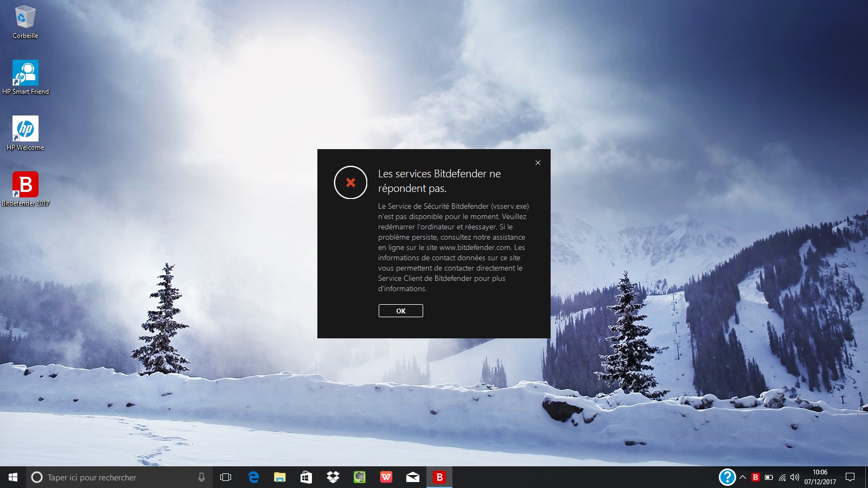Open the Wi-Fi network tray icon
Image resolution: width=868 pixels, height=488 pixels.
click(x=782, y=477)
